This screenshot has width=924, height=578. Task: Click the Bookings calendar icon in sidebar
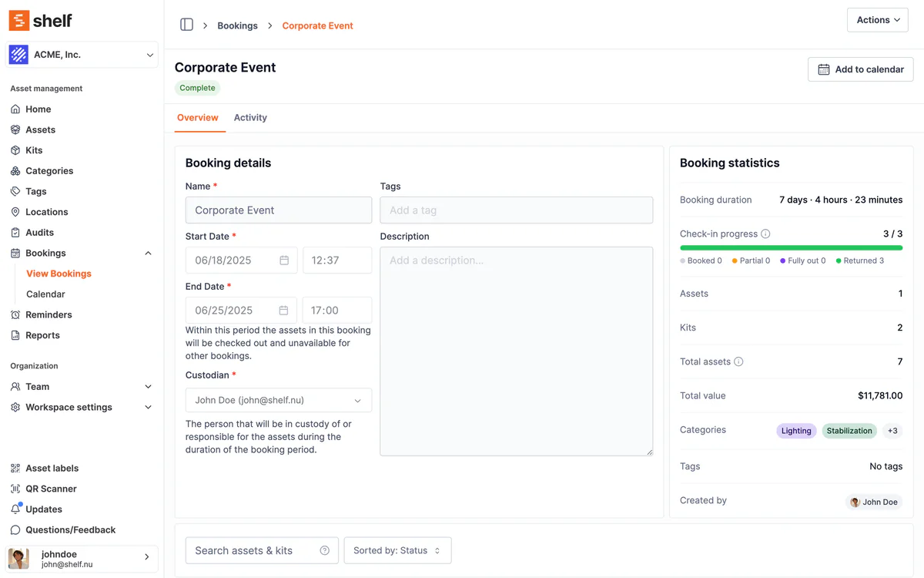coord(15,253)
